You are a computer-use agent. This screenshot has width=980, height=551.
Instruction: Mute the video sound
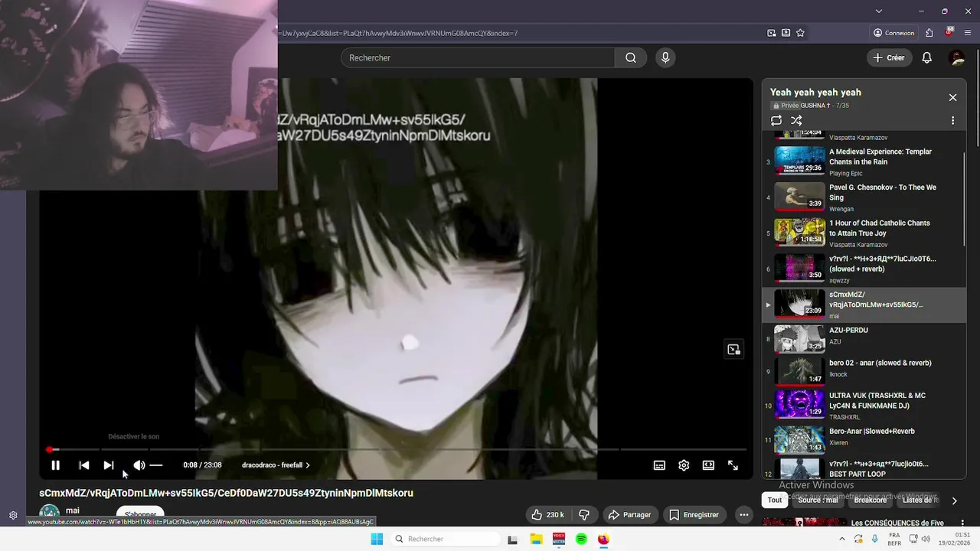coord(139,465)
